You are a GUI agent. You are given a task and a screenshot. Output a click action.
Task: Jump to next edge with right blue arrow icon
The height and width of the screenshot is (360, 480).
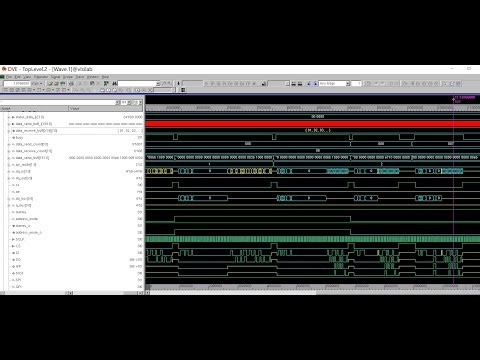[x=315, y=83]
